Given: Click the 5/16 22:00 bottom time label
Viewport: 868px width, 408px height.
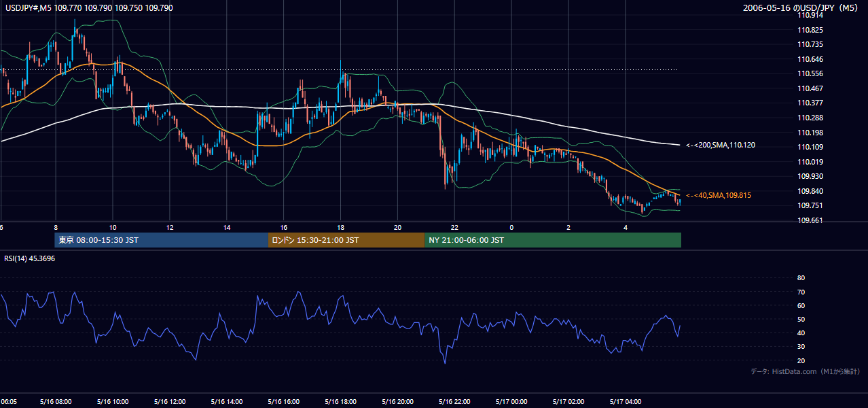Looking at the screenshot, I should pos(455,401).
